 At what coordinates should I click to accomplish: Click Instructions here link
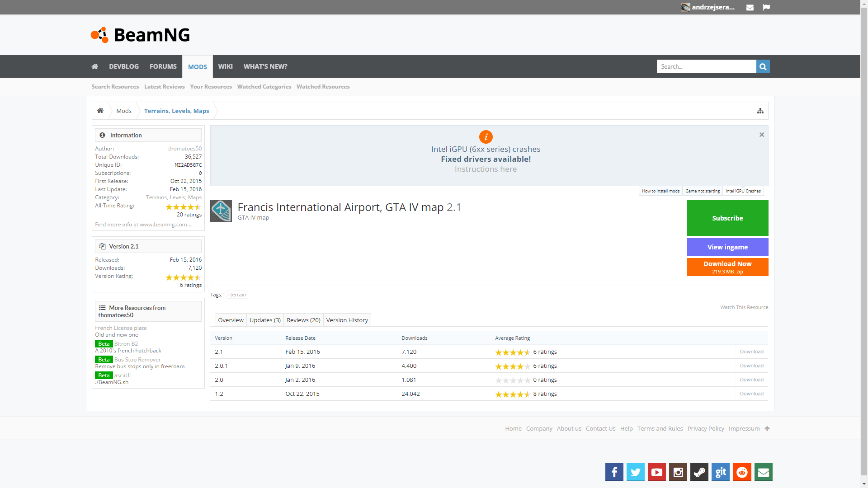[486, 169]
